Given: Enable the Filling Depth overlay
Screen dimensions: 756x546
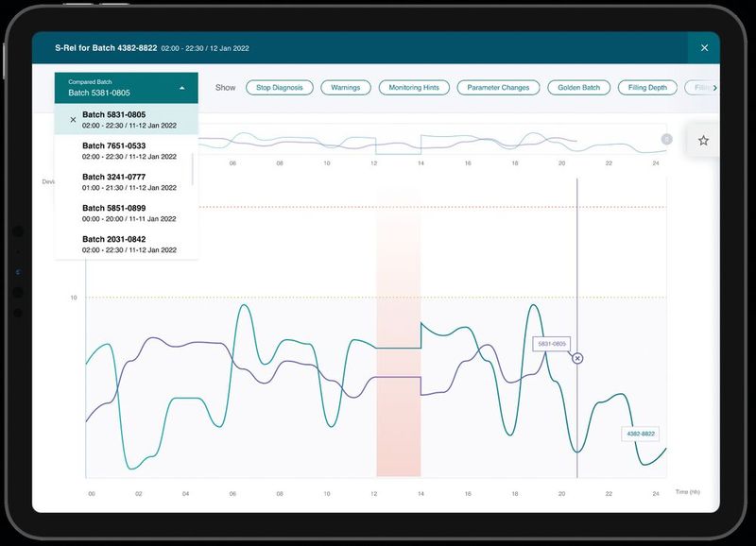Looking at the screenshot, I should 647,86.
